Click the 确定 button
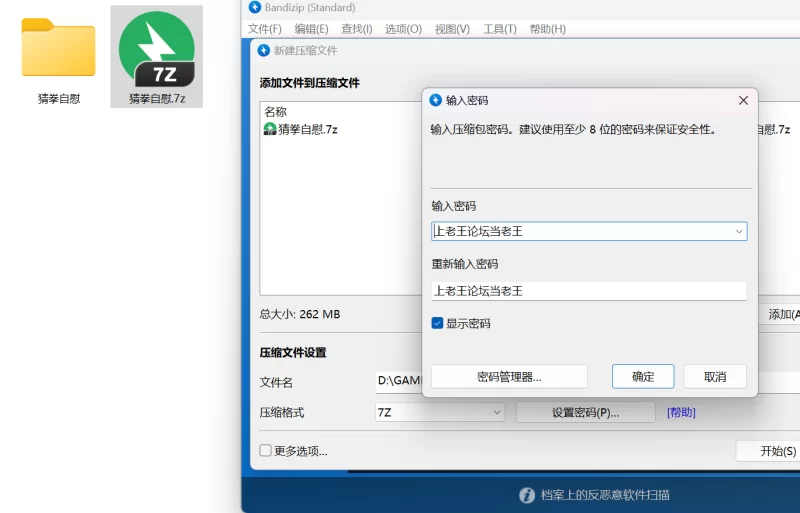The image size is (800, 513). 643,376
